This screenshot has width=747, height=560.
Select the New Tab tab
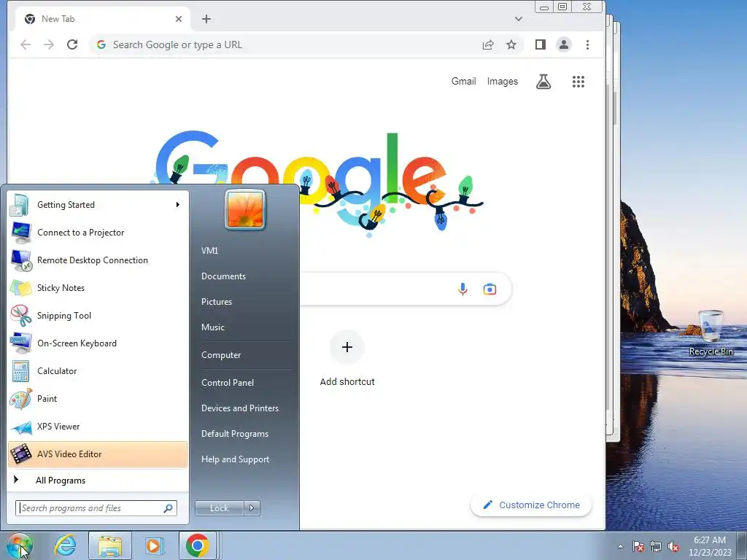click(102, 19)
